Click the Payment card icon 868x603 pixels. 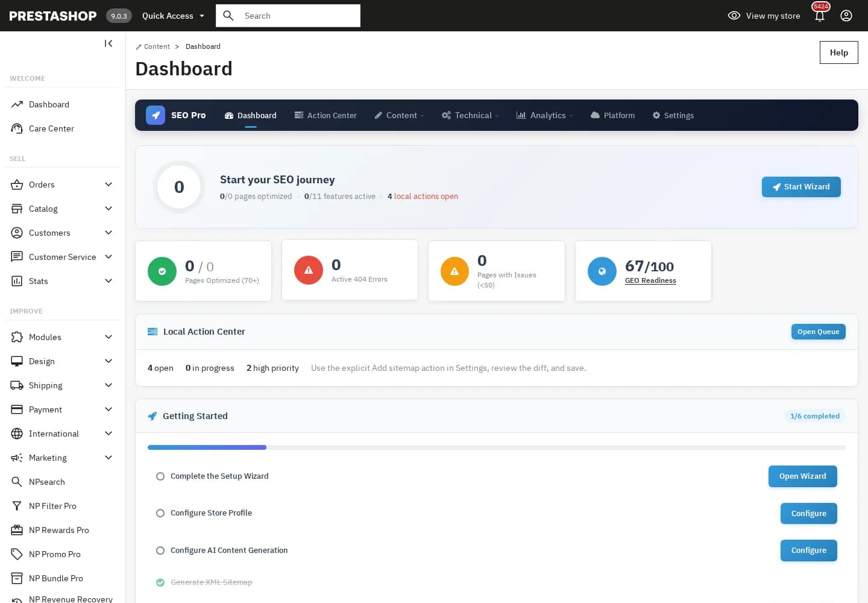(x=17, y=409)
